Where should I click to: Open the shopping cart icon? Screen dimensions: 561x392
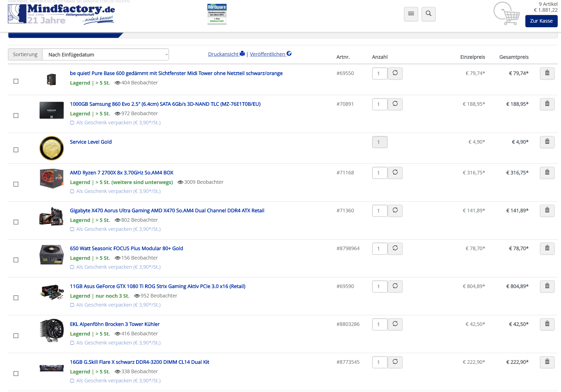[507, 14]
